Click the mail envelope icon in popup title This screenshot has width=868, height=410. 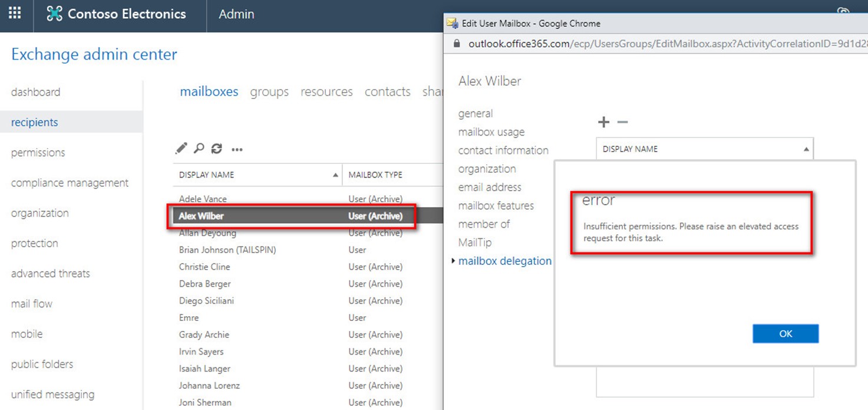click(x=452, y=23)
